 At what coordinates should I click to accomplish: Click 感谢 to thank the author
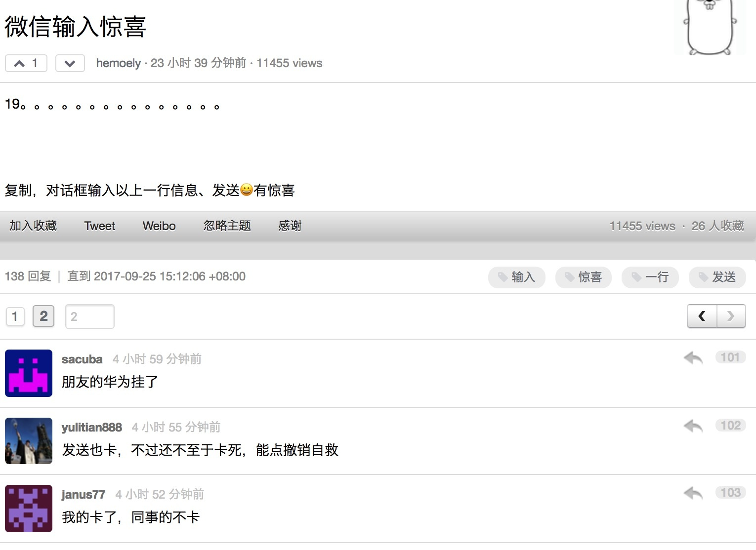tap(290, 226)
